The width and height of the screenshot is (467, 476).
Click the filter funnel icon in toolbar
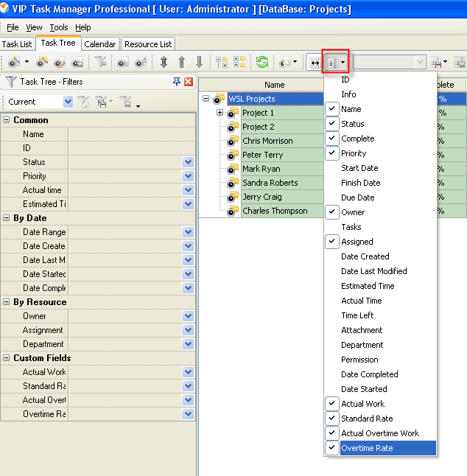point(100,63)
